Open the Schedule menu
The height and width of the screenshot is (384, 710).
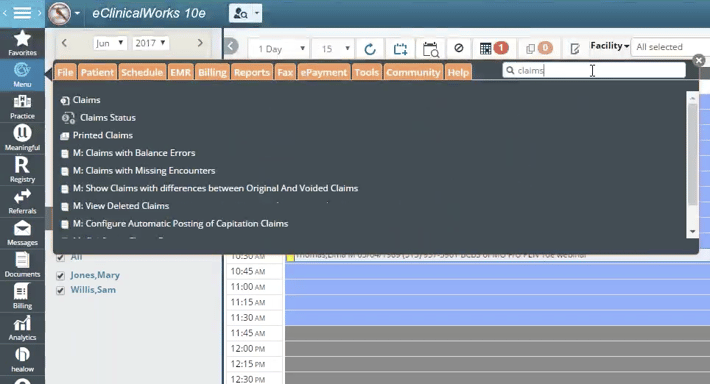142,72
